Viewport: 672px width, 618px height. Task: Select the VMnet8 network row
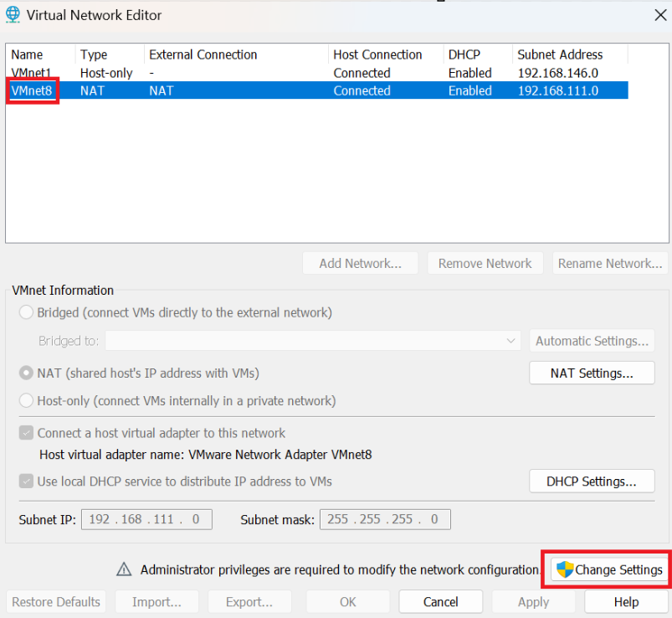[317, 90]
